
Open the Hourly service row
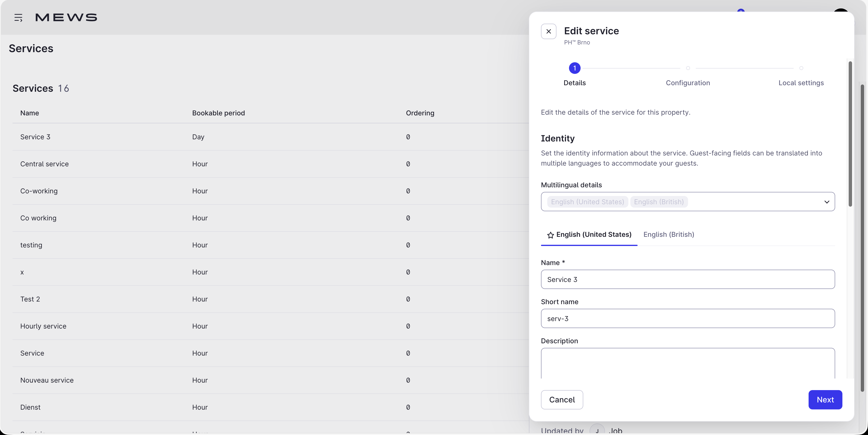pyautogui.click(x=270, y=326)
